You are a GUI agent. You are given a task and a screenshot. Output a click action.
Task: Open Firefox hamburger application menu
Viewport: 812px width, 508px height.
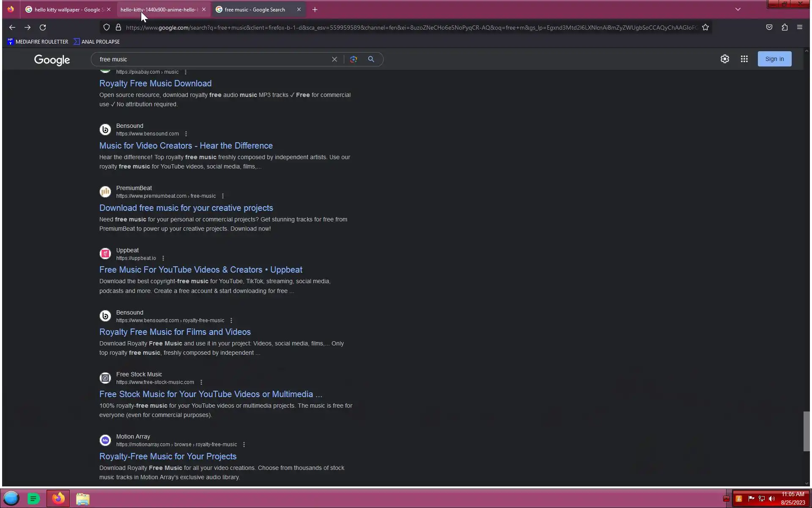799,28
